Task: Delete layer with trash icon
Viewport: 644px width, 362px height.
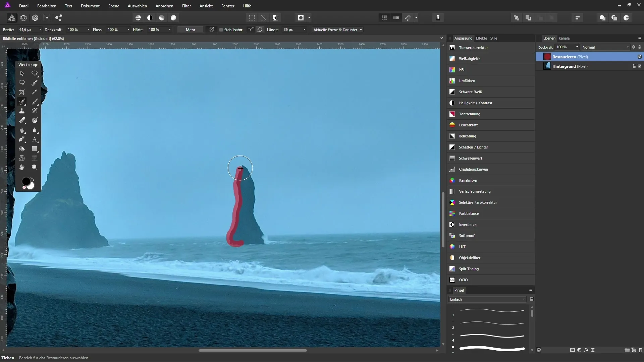Action: point(640,350)
